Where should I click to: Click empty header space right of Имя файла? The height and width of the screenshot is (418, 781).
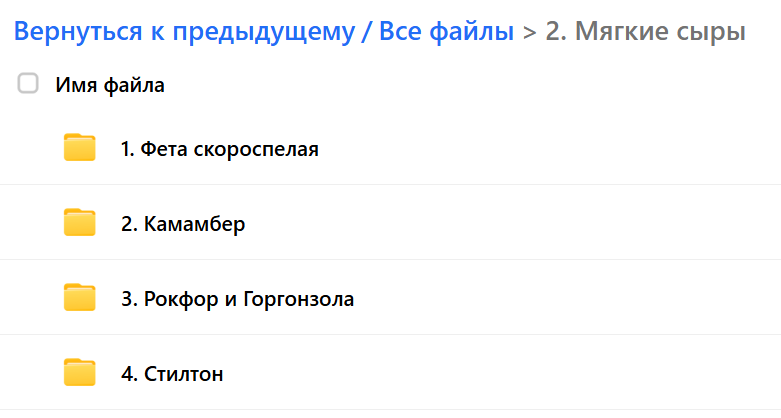coord(470,85)
